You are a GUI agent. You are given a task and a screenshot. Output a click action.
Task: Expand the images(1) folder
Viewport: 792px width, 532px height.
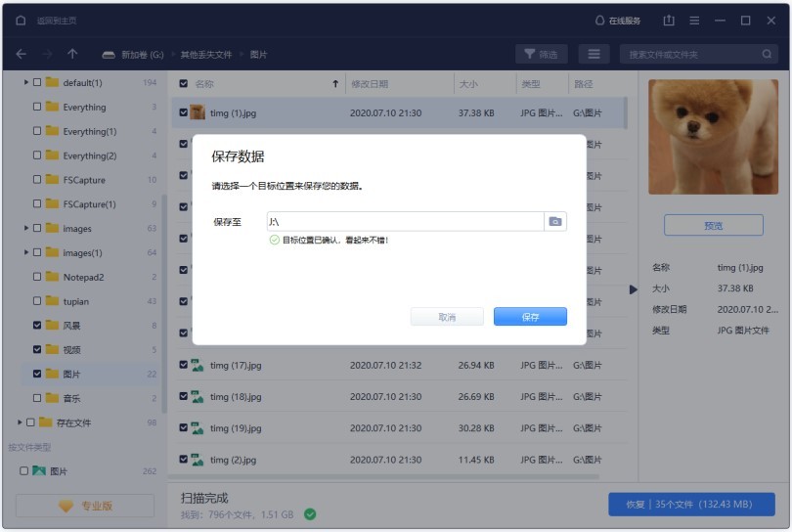pos(25,252)
